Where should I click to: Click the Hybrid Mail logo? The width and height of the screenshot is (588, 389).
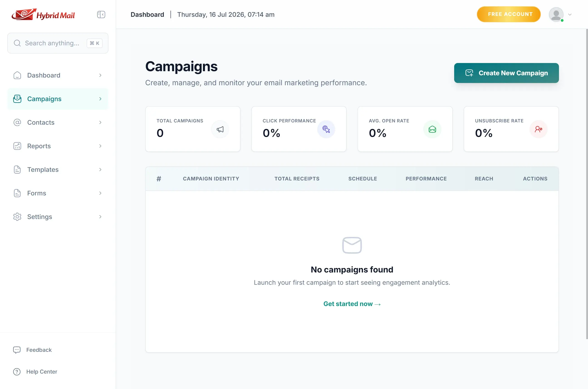coord(43,14)
